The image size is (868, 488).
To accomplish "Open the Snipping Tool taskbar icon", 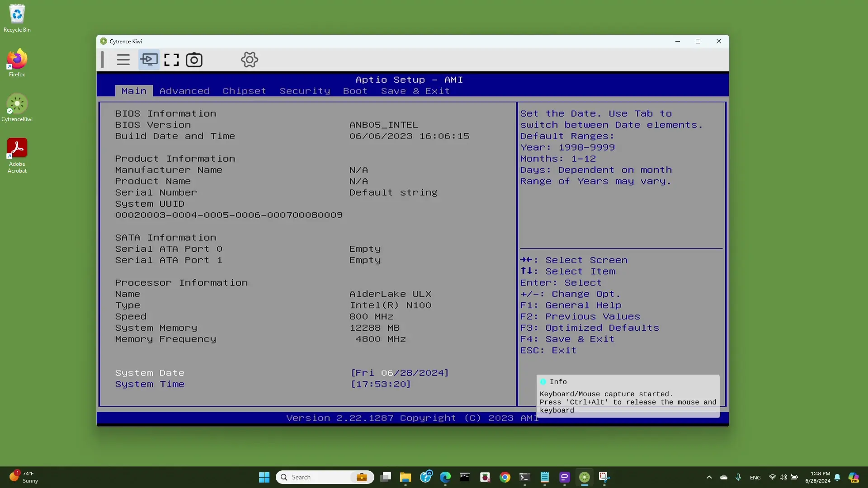I will pos(604,477).
